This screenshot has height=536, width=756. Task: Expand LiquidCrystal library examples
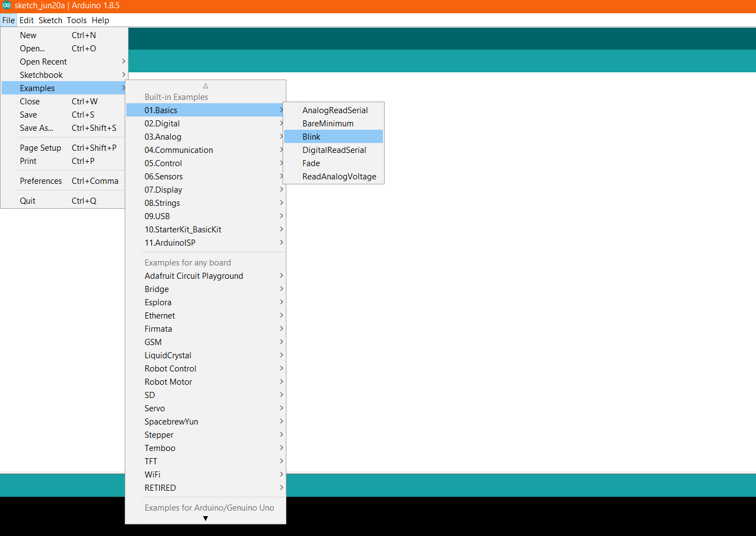point(205,355)
